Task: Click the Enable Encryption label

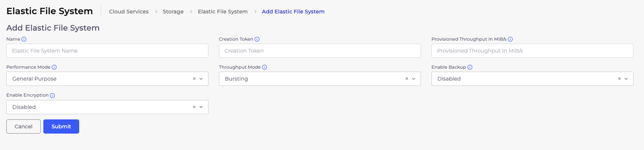Action: (x=27, y=95)
